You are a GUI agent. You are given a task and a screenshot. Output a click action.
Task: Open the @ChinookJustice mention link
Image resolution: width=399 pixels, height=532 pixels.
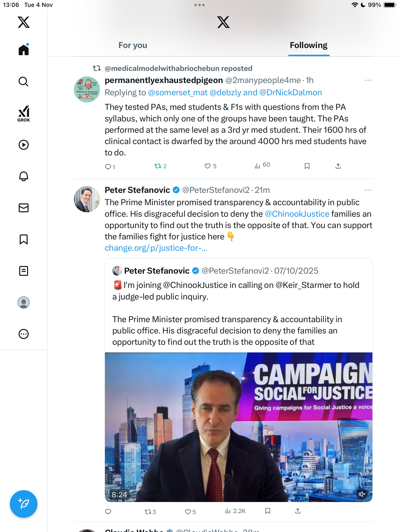[297, 214]
